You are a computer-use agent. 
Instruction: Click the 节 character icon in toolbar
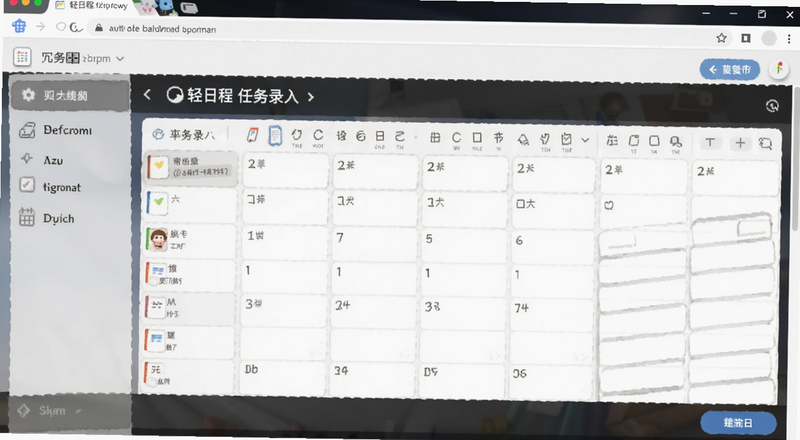tap(498, 138)
